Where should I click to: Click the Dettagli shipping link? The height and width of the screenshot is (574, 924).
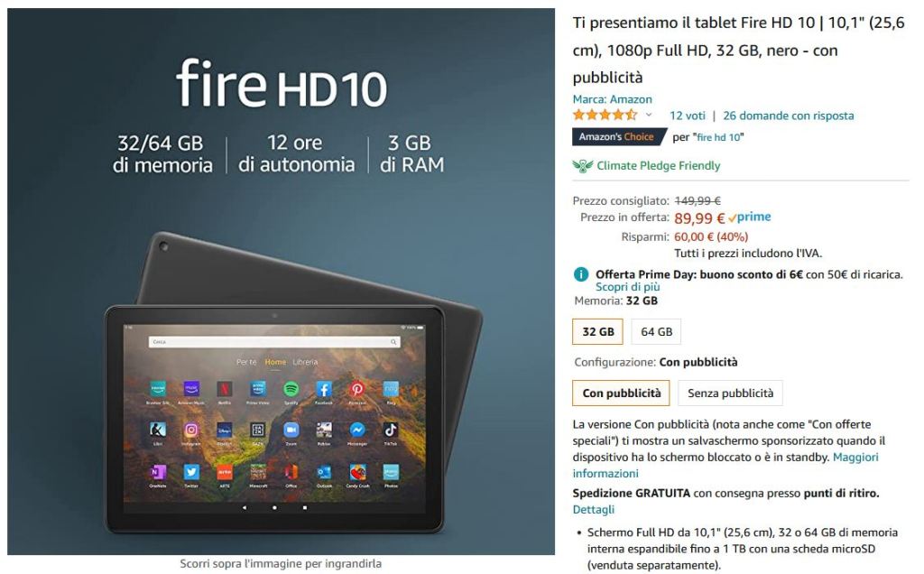click(x=594, y=509)
